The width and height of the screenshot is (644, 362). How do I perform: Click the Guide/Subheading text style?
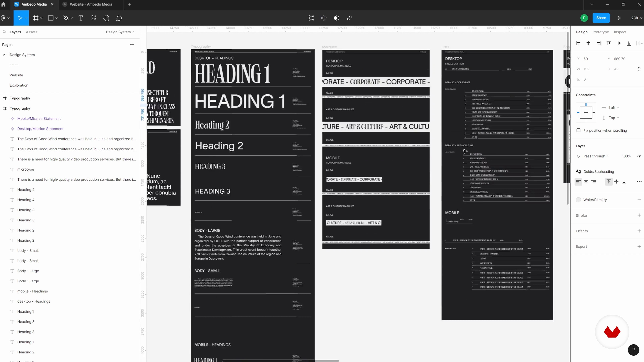598,172
